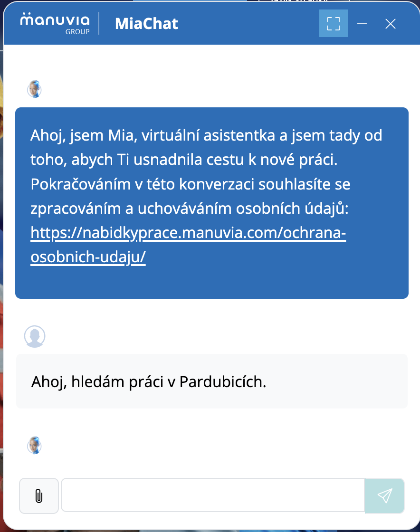
Task: Click the wallpaper visible at the bottom edge
Action: pos(209,529)
